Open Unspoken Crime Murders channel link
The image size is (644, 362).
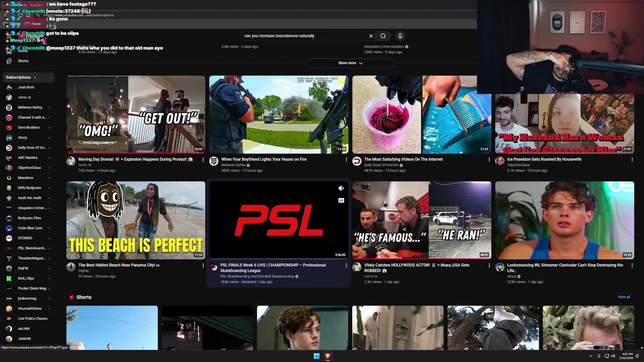(x=384, y=47)
